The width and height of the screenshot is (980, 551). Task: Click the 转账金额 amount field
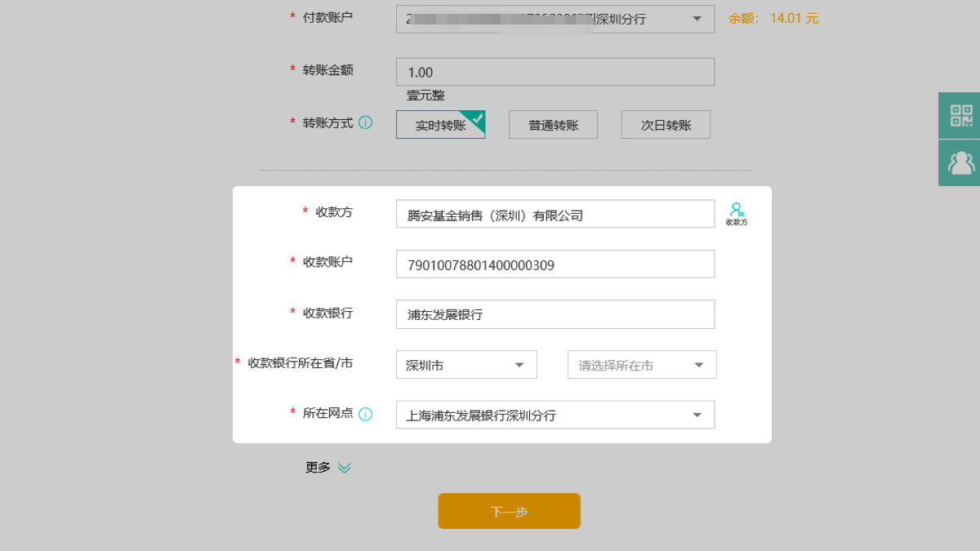555,72
